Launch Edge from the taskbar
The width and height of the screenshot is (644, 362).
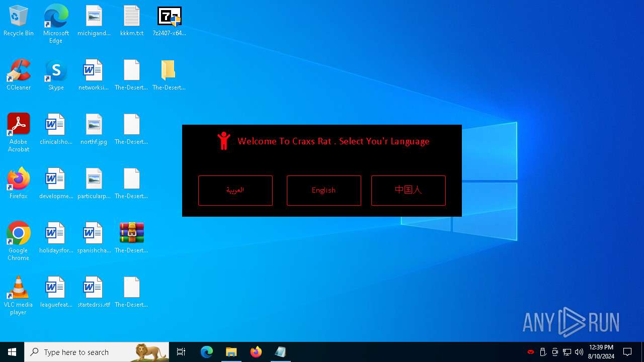(x=207, y=352)
